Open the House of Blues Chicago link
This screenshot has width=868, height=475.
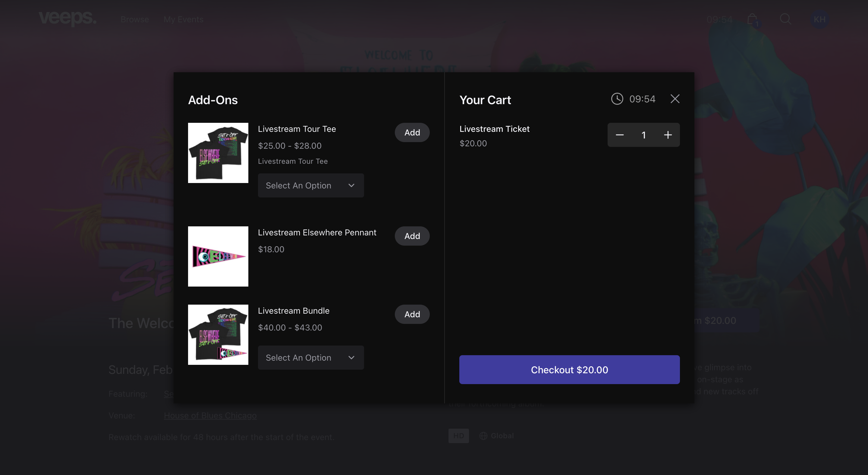click(210, 415)
